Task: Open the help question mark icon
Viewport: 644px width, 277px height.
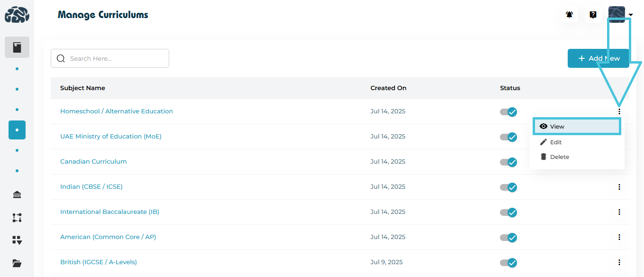Action: click(593, 15)
